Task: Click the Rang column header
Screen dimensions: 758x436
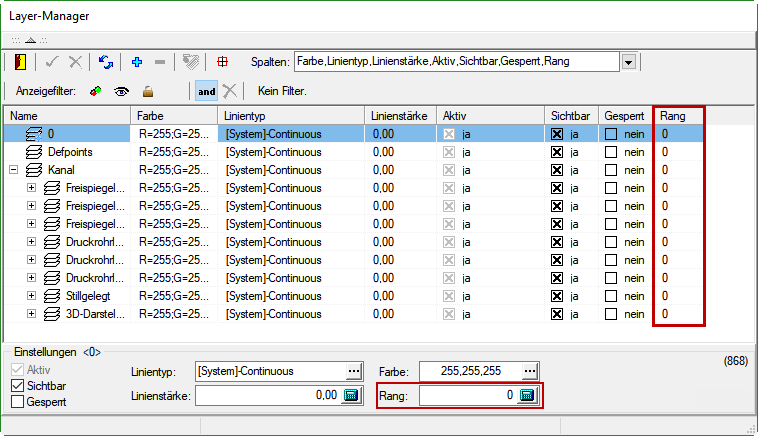Action: point(678,116)
